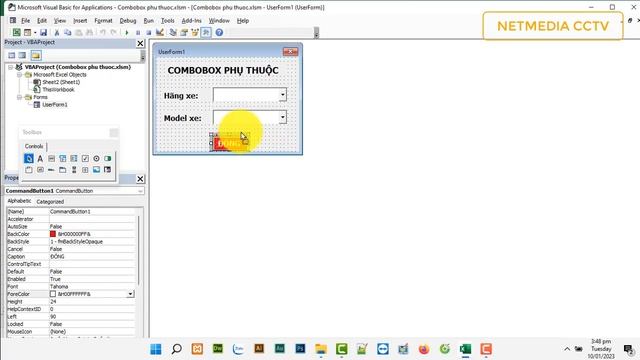Image resolution: width=640 pixels, height=360 pixels.
Task: Click Toggle Folders icon in Project panel
Action: pos(36,55)
